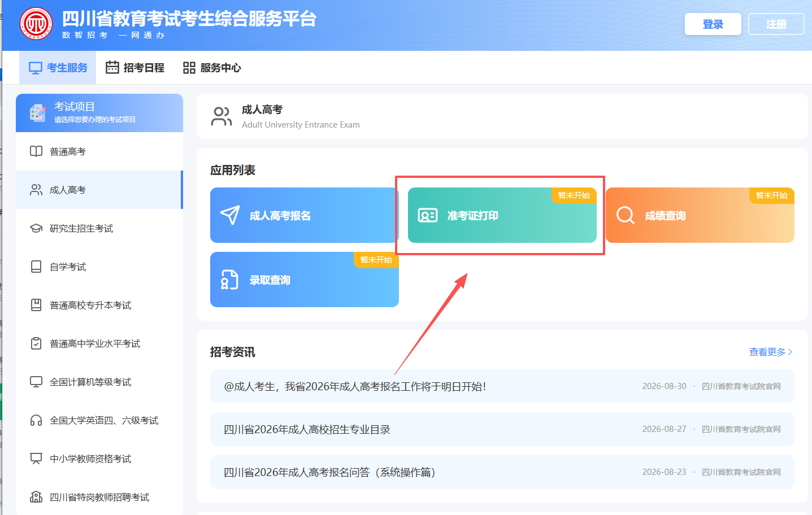Click the 登录 login button
Screen dimensions: 812x515
point(713,24)
